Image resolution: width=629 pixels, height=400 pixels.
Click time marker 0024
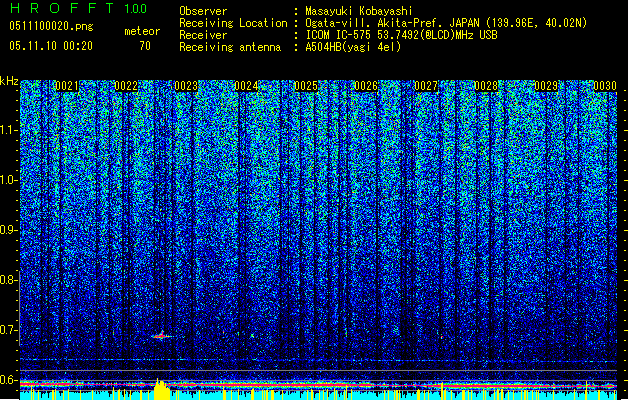pyautogui.click(x=246, y=86)
